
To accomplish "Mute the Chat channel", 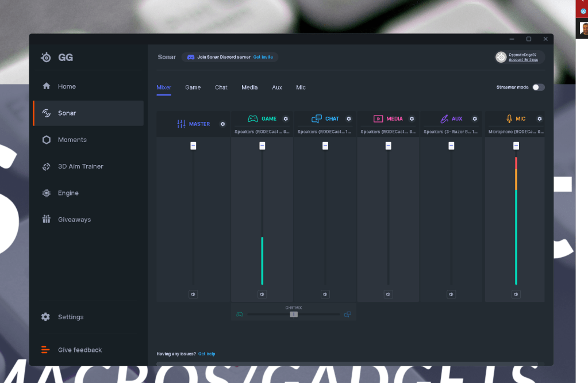I will point(325,294).
